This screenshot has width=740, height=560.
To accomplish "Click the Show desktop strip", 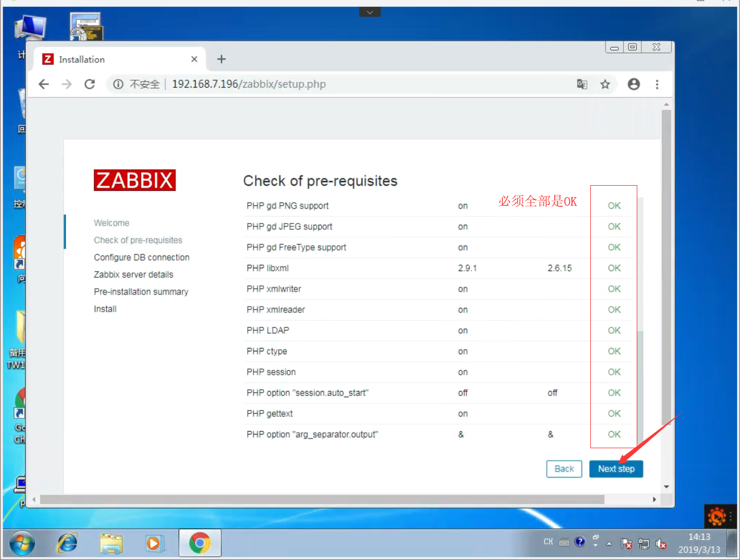I will [x=732, y=543].
